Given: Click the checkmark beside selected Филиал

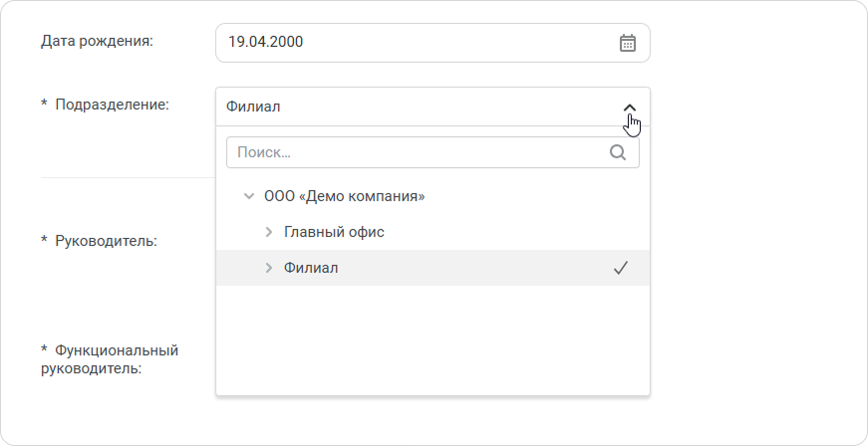Looking at the screenshot, I should 621,268.
